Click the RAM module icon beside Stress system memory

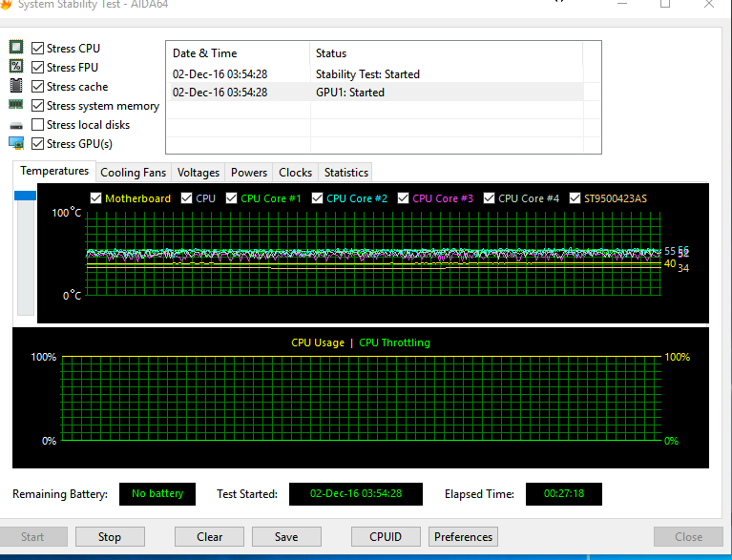pos(15,105)
